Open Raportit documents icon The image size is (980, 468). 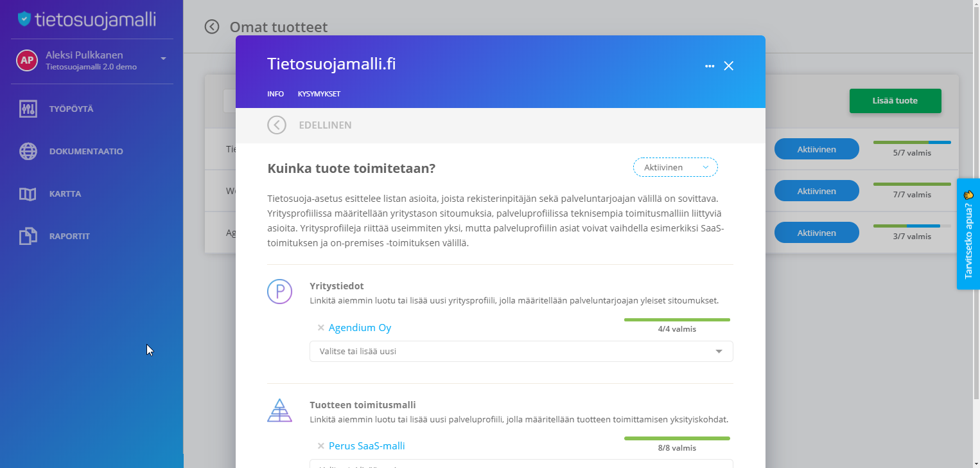point(28,236)
